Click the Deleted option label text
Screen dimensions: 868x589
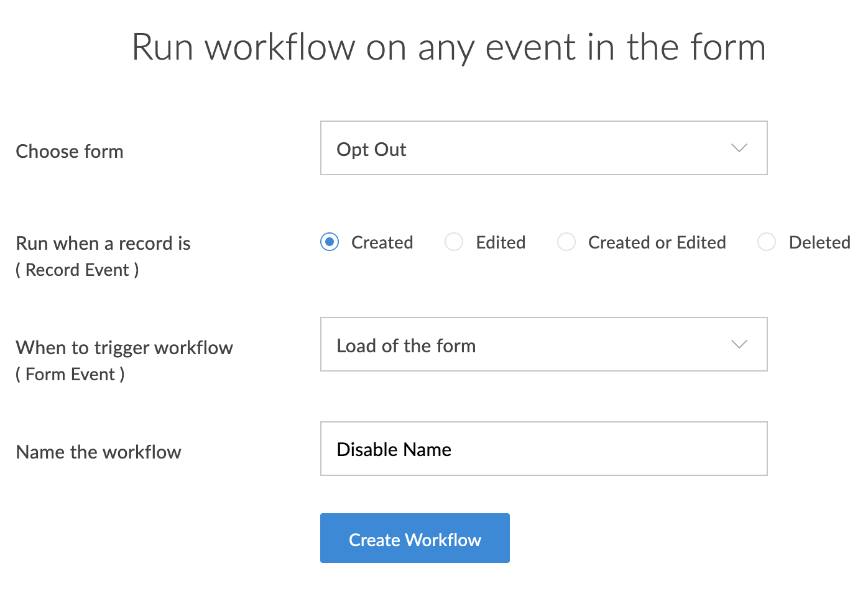[x=820, y=242]
